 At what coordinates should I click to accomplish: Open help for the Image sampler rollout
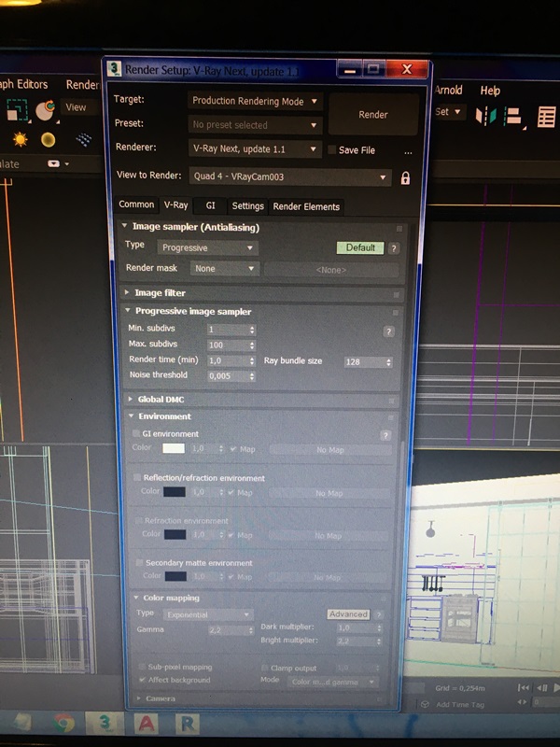point(394,248)
